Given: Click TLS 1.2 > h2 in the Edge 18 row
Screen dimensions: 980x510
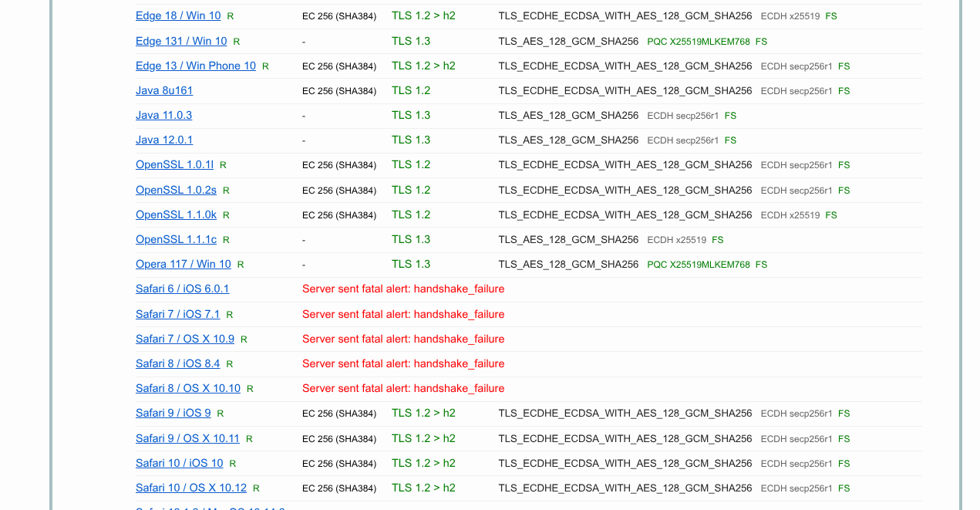Looking at the screenshot, I should pos(423,15).
